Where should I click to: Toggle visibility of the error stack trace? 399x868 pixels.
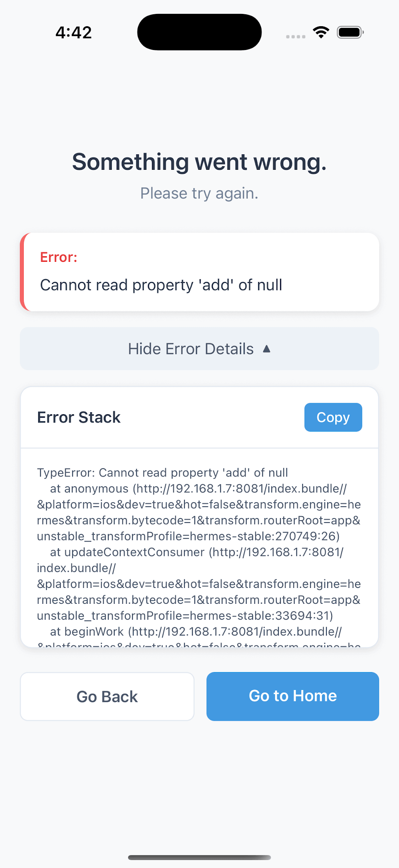[199, 349]
